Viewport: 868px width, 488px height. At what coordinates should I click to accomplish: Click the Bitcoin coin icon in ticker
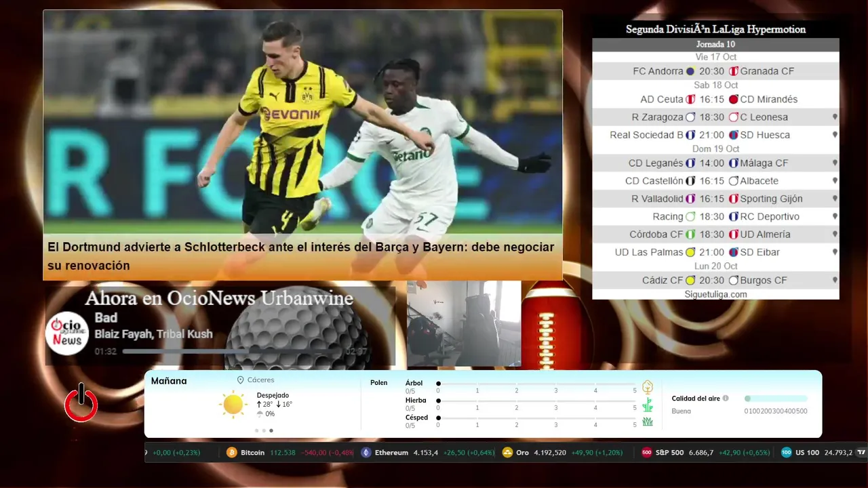(x=232, y=453)
